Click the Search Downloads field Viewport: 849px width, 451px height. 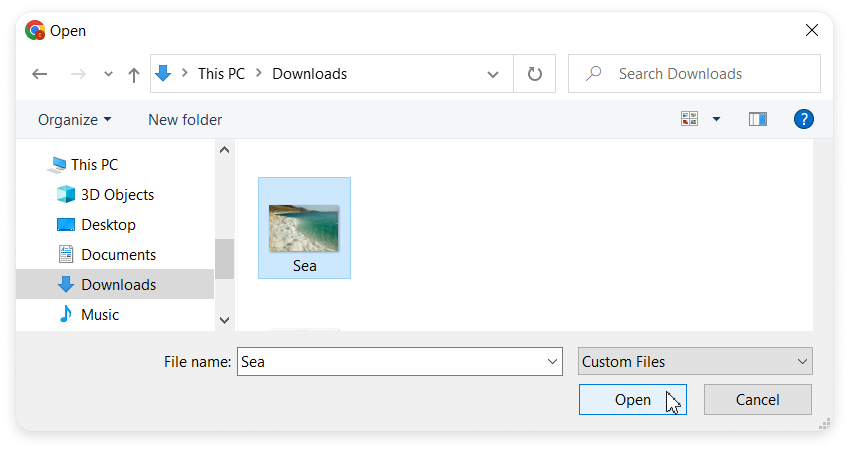point(700,74)
